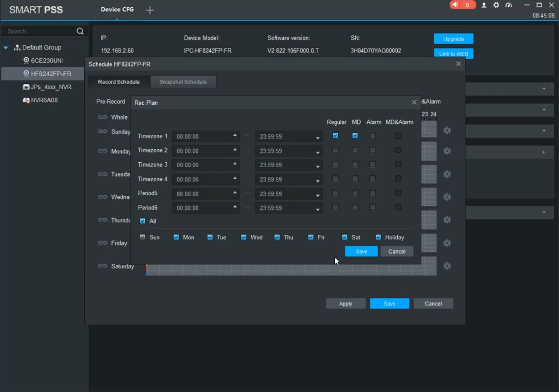The image size is (559, 392).
Task: Click Save in Rec Plan dialog
Action: tap(361, 251)
